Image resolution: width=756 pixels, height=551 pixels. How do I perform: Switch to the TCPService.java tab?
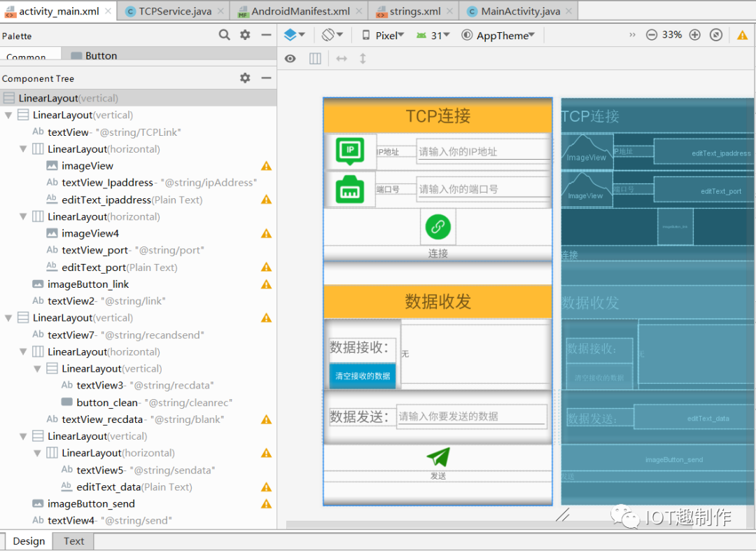point(175,11)
